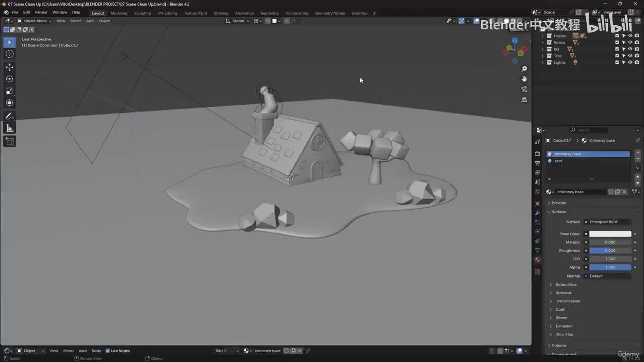
Task: Choose the Measure tool
Action: click(x=9, y=128)
